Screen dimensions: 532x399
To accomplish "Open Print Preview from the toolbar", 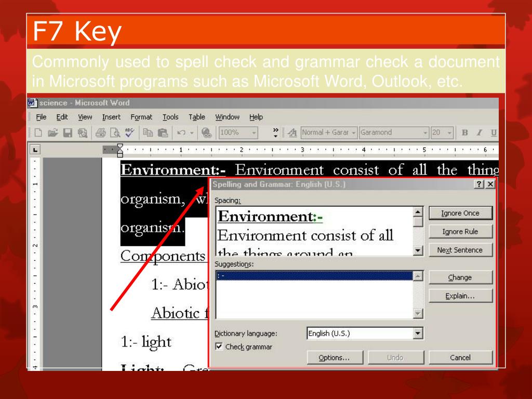I will 115,132.
